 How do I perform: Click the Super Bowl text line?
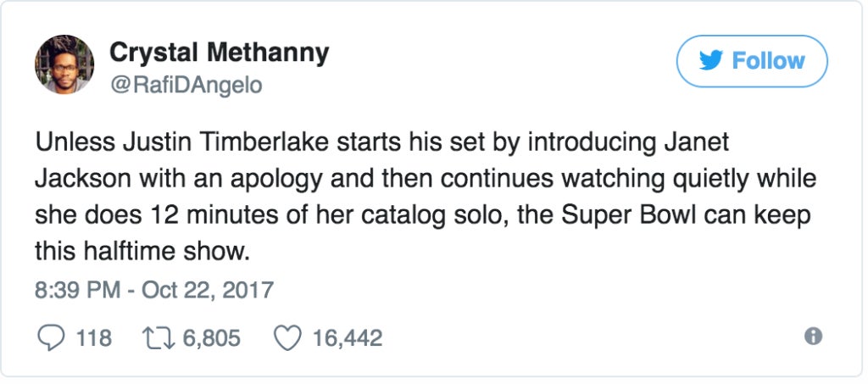coord(422,216)
